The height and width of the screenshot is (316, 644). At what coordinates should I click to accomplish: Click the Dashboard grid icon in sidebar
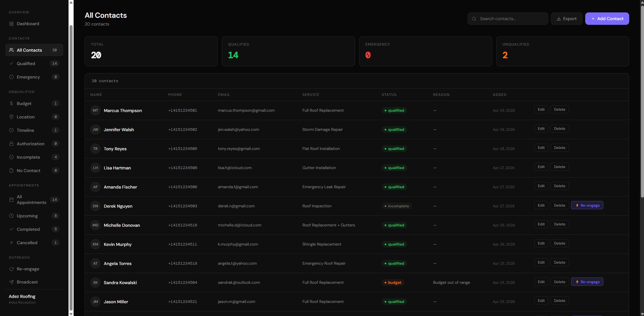[11, 24]
